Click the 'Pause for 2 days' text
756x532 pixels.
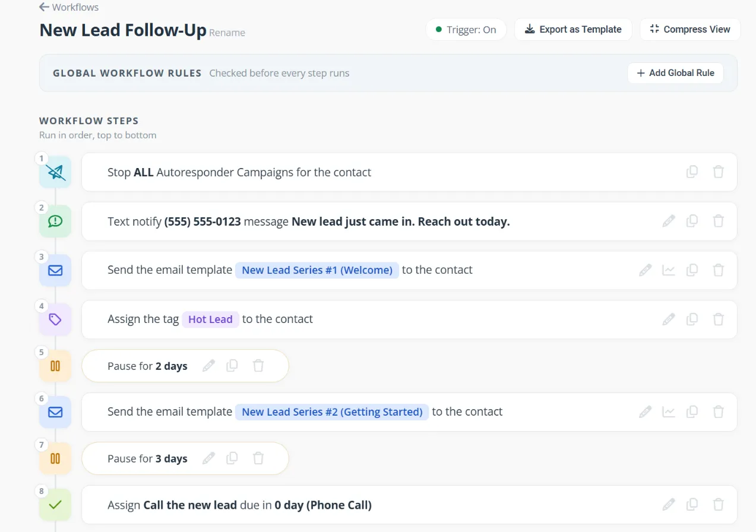tap(147, 366)
